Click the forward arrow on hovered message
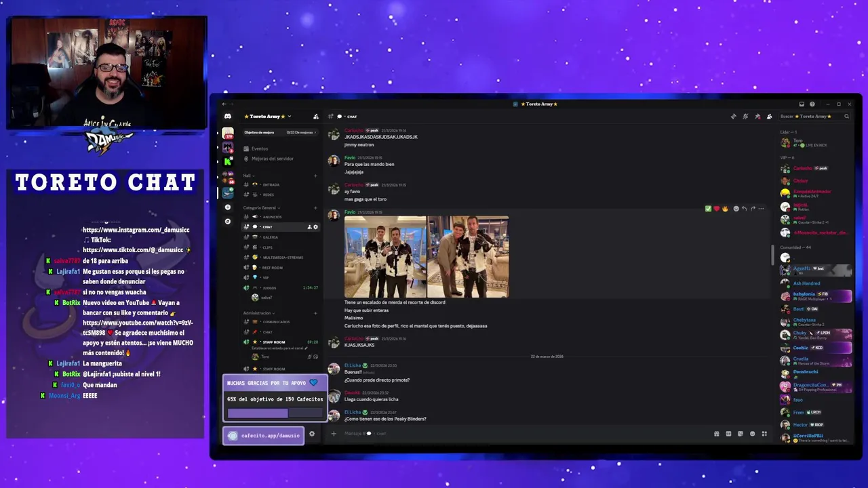This screenshot has width=868, height=488. click(x=753, y=209)
